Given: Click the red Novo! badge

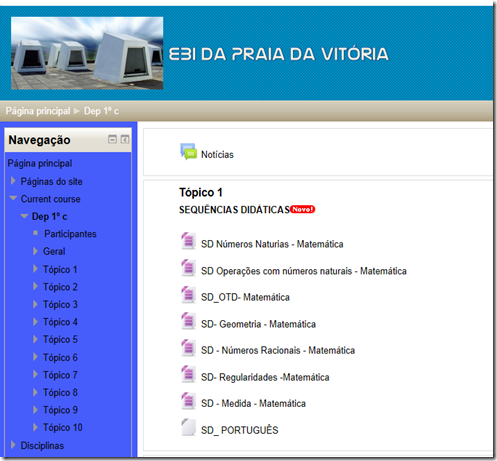Looking at the screenshot, I should coord(302,209).
